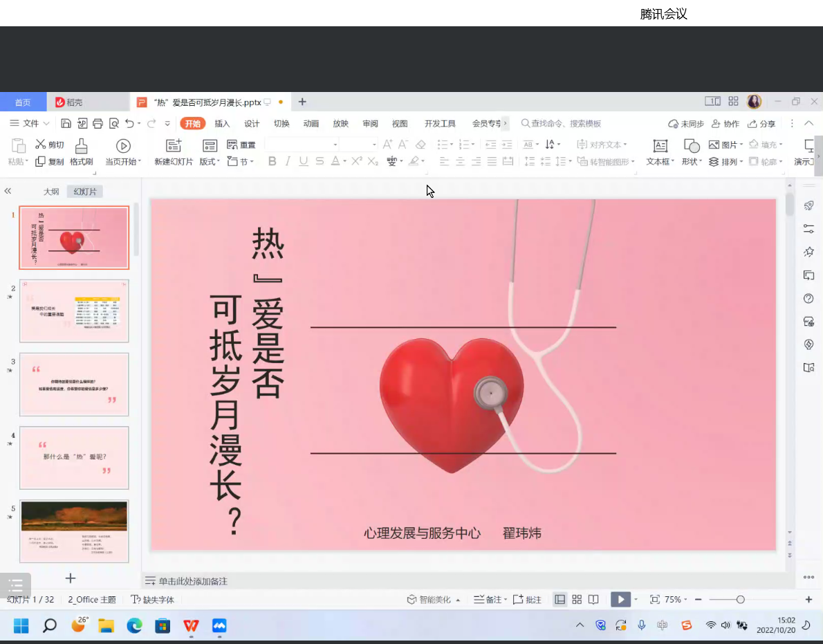Click 智能美化 in the status bar

click(x=434, y=600)
